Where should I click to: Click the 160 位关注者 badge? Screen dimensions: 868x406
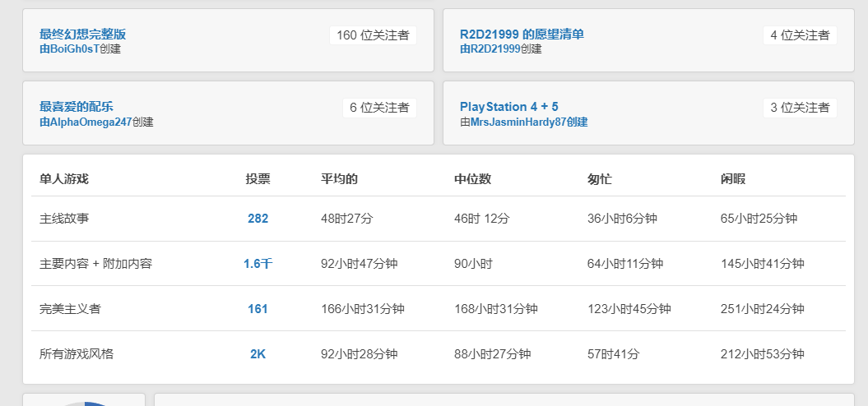(373, 35)
